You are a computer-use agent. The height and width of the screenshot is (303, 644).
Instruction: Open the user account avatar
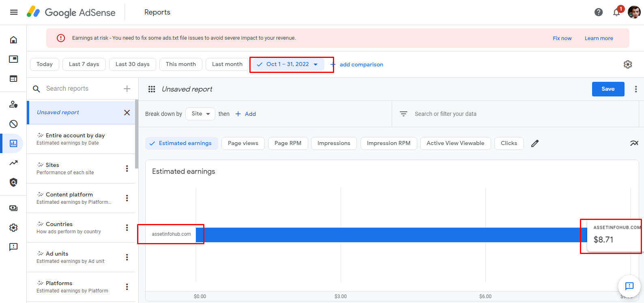(x=634, y=12)
